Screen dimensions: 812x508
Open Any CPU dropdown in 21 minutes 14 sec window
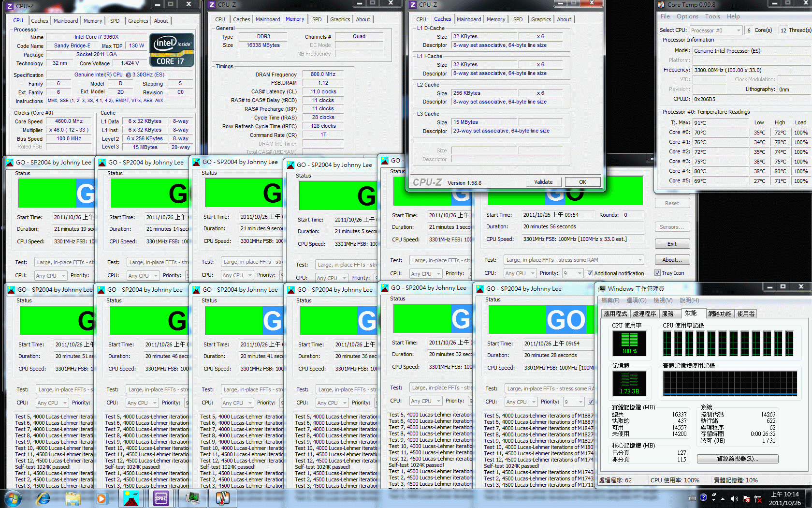(143, 276)
